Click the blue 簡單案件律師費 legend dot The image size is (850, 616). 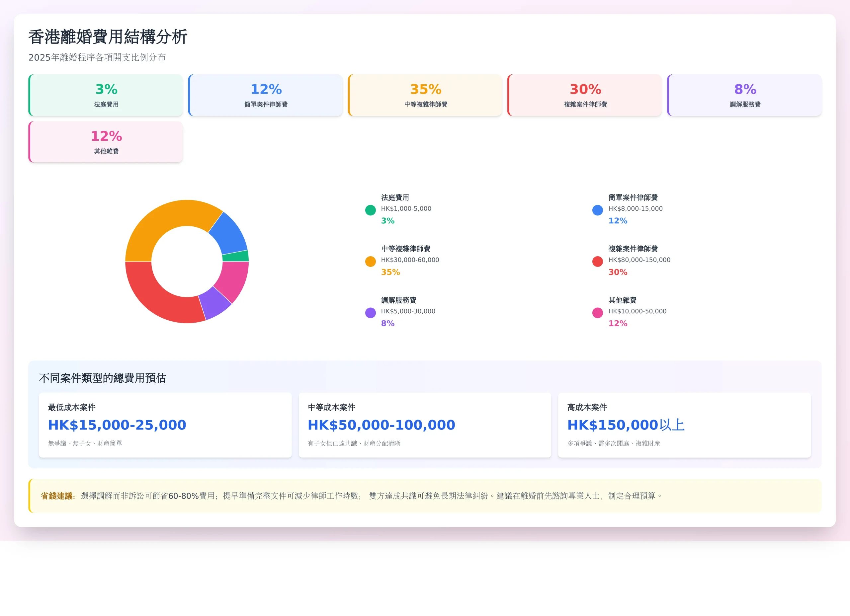coord(597,210)
